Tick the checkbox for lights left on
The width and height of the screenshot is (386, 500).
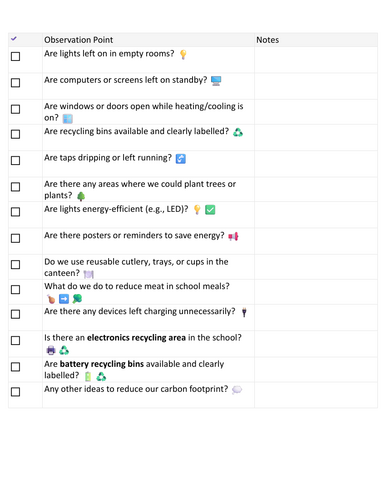(15, 56)
